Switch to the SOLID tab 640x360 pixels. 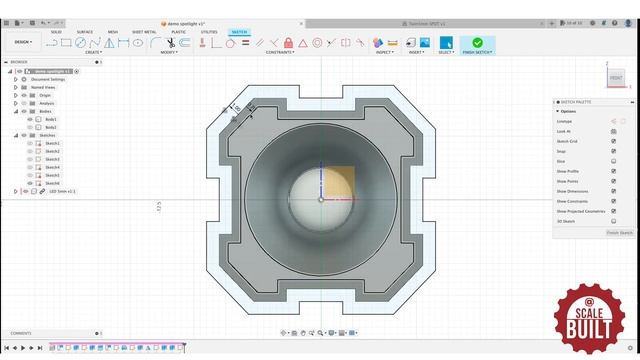[56, 32]
